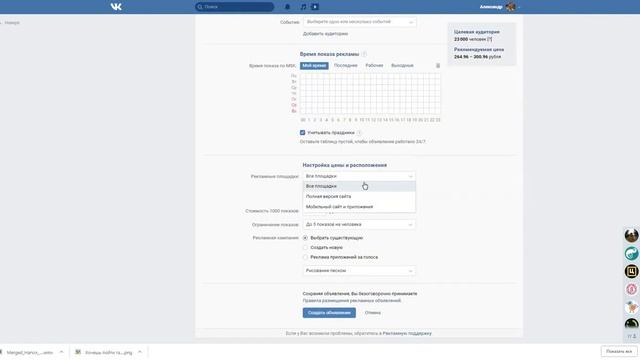Click the schedule grid Monday row

point(370,76)
